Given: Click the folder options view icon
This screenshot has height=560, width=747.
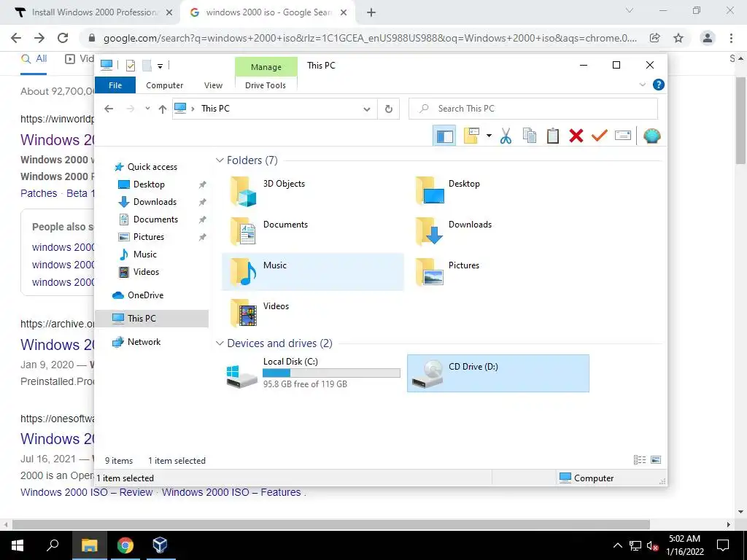Looking at the screenshot, I should (x=471, y=136).
